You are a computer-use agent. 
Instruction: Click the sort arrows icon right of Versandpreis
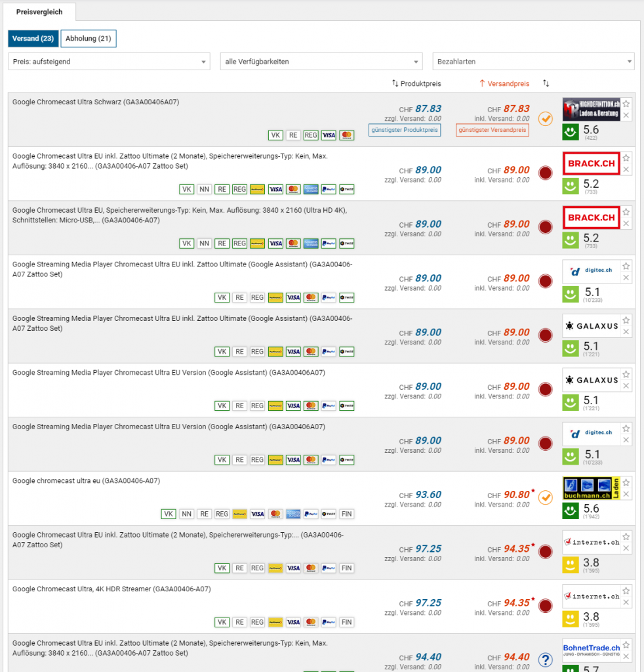tap(546, 83)
